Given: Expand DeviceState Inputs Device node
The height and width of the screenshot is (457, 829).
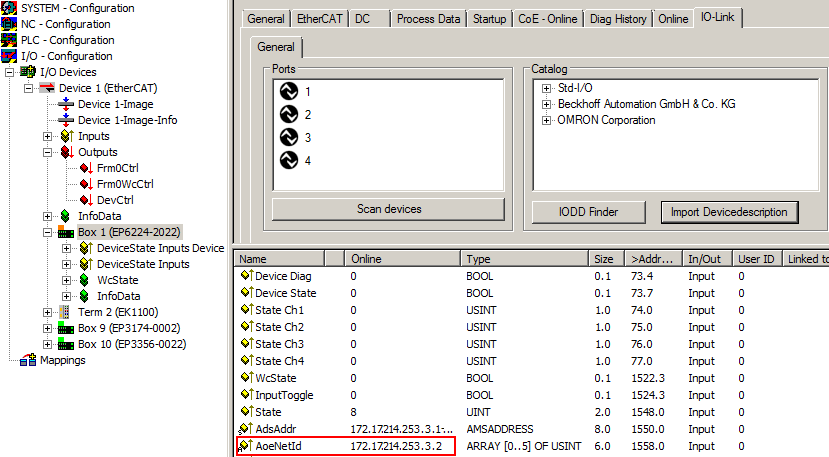Looking at the screenshot, I should tap(67, 248).
